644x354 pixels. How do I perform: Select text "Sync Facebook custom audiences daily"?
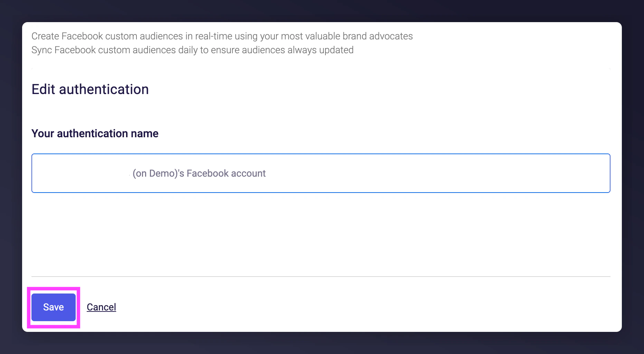114,50
